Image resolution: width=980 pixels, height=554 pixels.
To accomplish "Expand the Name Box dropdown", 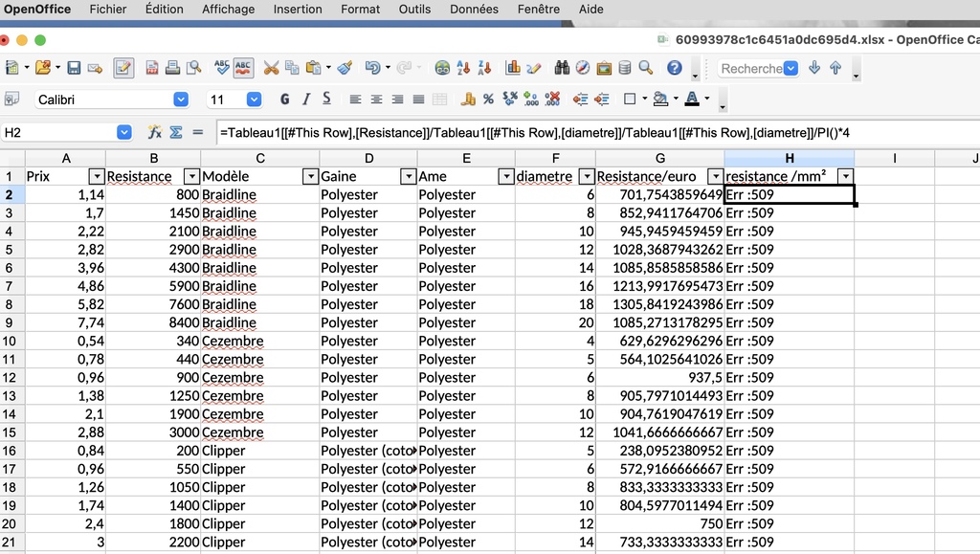I will tap(124, 132).
